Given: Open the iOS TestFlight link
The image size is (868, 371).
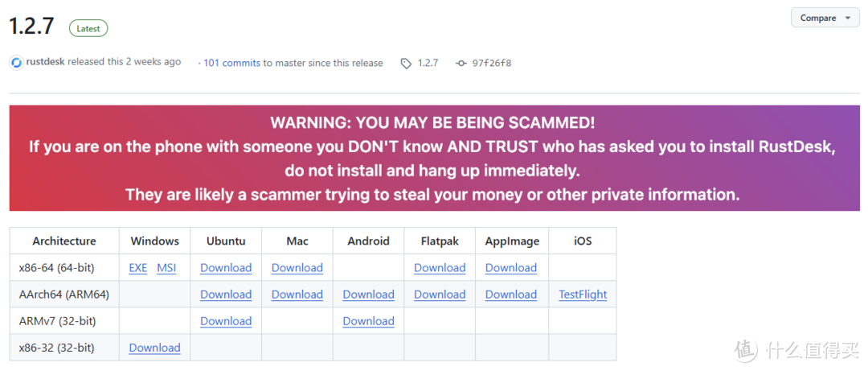Looking at the screenshot, I should 583,295.
